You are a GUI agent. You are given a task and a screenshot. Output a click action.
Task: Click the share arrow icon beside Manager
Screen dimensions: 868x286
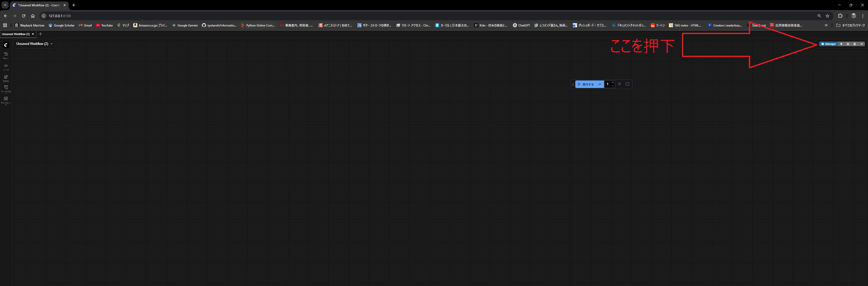[862, 44]
